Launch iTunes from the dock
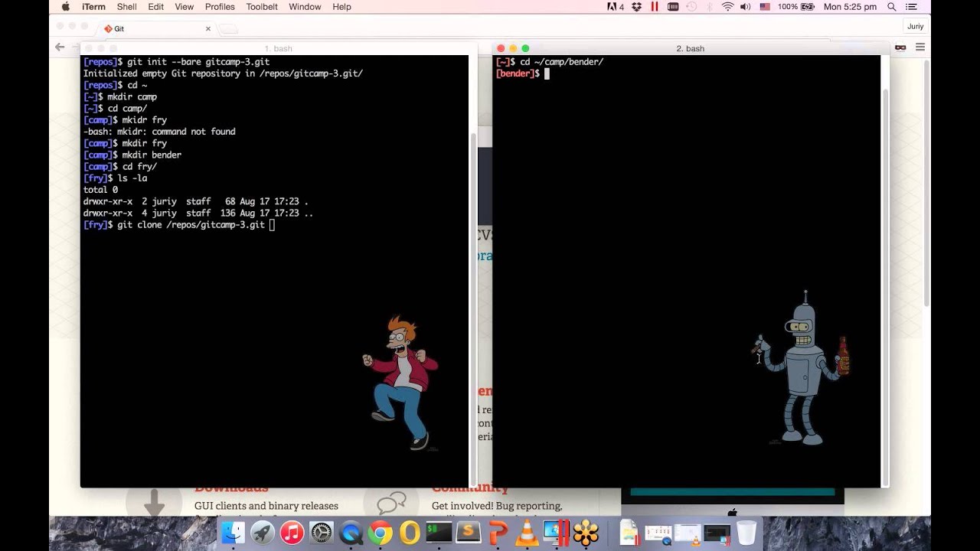 click(292, 532)
